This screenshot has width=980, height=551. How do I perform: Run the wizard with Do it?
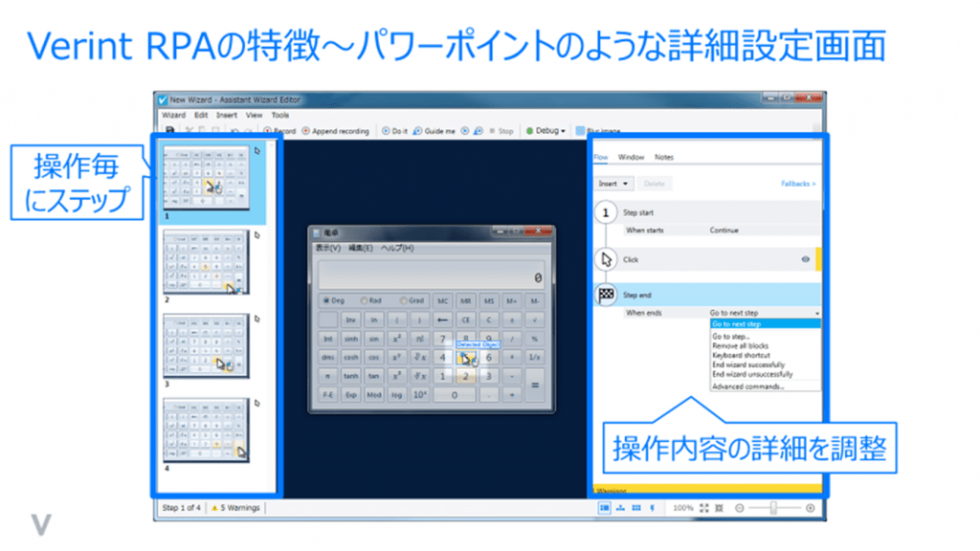pos(394,130)
